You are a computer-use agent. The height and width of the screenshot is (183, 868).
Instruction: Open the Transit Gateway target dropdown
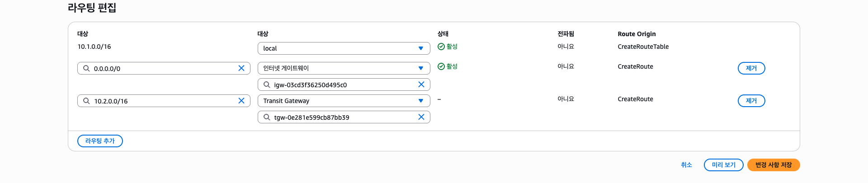344,101
